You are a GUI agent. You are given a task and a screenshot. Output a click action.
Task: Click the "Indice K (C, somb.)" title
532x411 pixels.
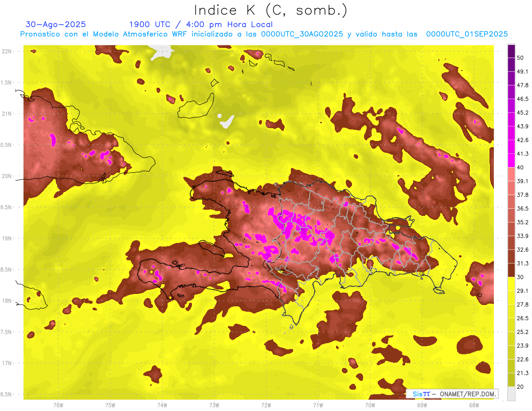271,10
